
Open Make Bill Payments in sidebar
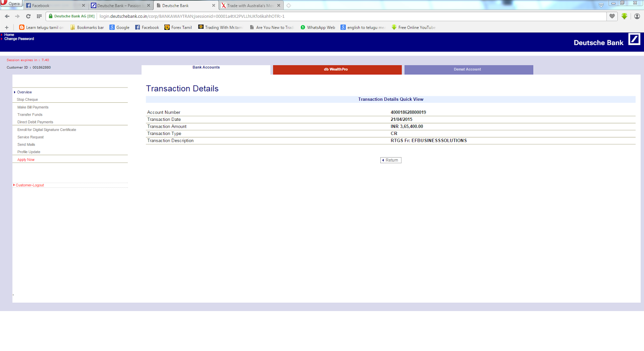(33, 107)
